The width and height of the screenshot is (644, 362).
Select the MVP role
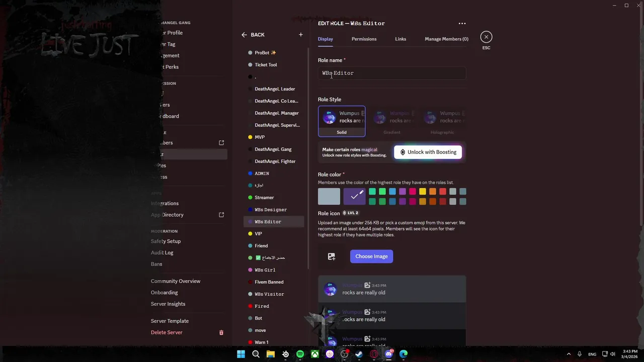[x=274, y=137]
